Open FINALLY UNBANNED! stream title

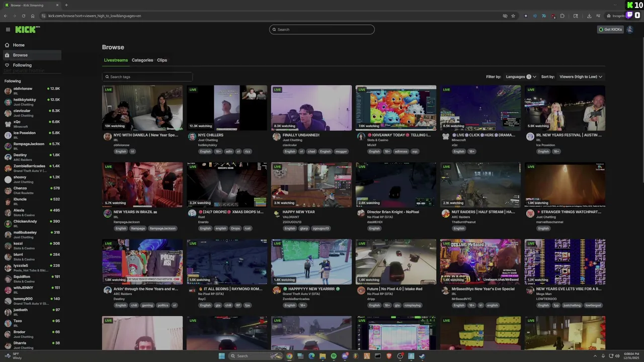(301, 135)
